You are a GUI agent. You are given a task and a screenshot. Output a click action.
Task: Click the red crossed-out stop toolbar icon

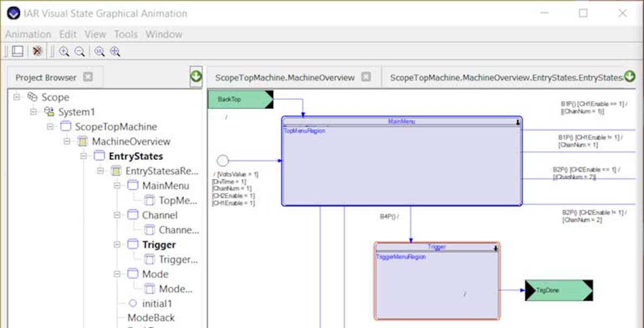click(x=37, y=52)
